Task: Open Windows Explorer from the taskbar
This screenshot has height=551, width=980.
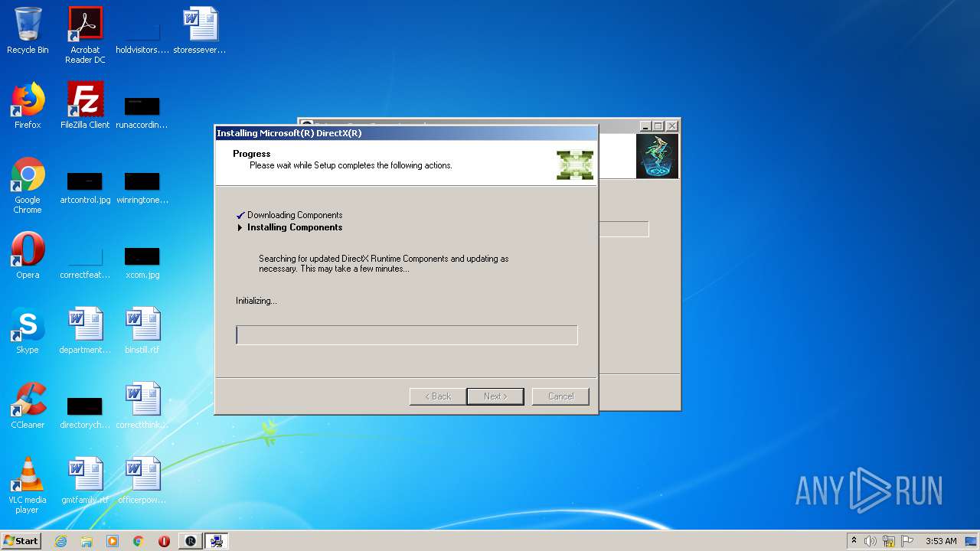Action: click(87, 541)
